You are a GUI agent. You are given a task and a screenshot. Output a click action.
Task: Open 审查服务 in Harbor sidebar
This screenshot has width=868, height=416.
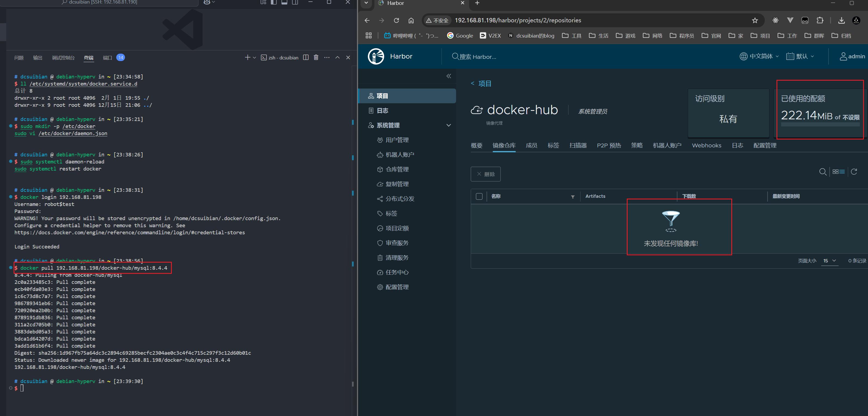[393, 243]
